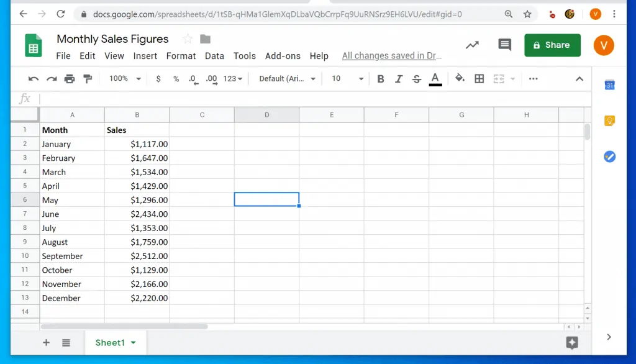Toggle italic formatting
The image size is (636, 364).
[x=399, y=78]
